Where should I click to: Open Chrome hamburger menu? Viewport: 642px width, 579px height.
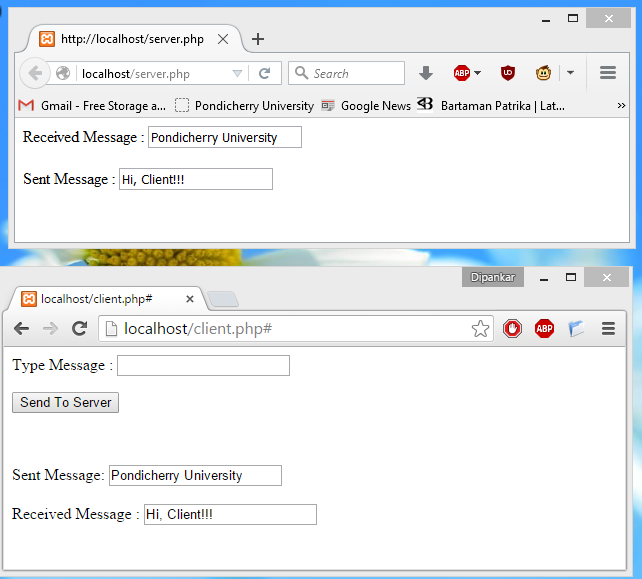(x=608, y=328)
